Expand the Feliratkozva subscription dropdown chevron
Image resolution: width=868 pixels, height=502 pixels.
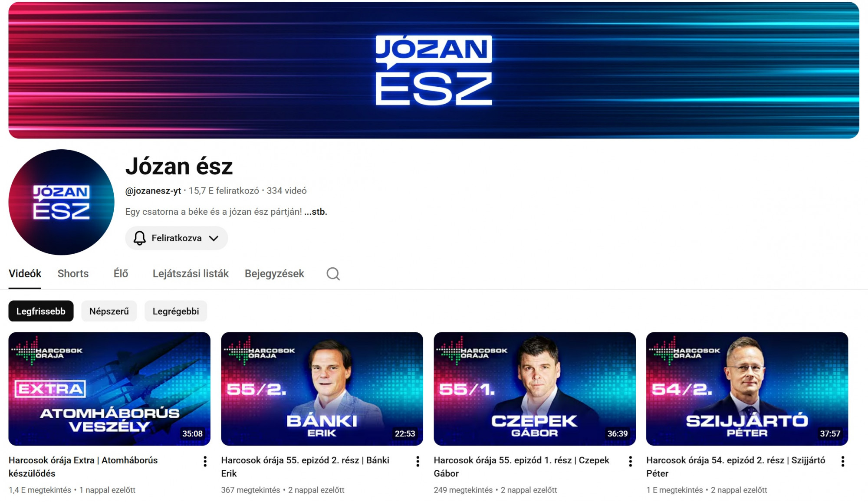coord(214,238)
